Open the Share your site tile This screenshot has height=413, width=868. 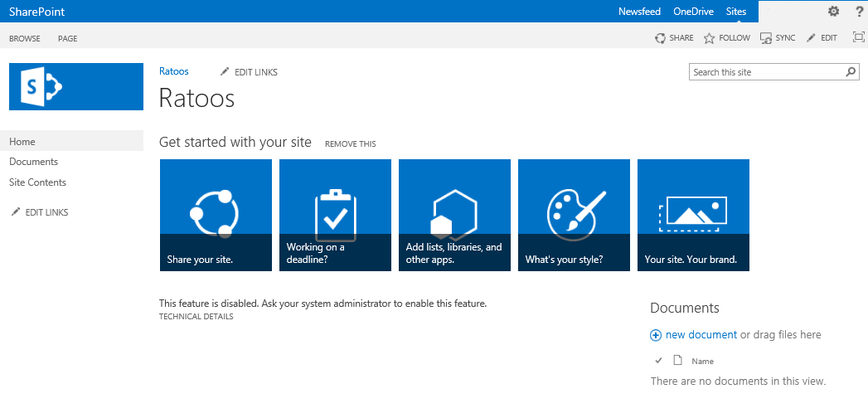(x=216, y=216)
